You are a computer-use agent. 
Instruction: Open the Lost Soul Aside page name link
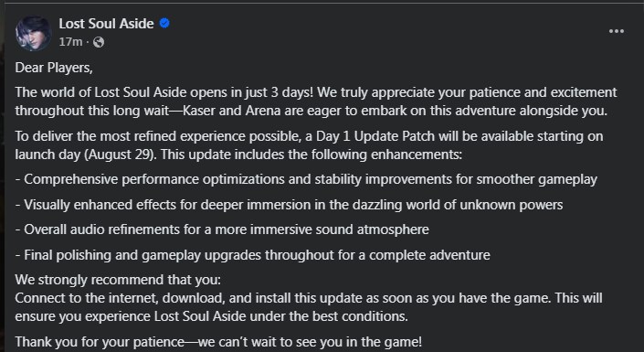coord(106,24)
